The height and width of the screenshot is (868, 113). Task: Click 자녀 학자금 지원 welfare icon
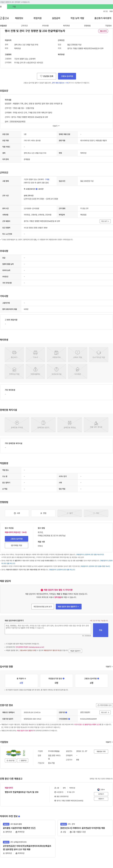(x=99, y=355)
